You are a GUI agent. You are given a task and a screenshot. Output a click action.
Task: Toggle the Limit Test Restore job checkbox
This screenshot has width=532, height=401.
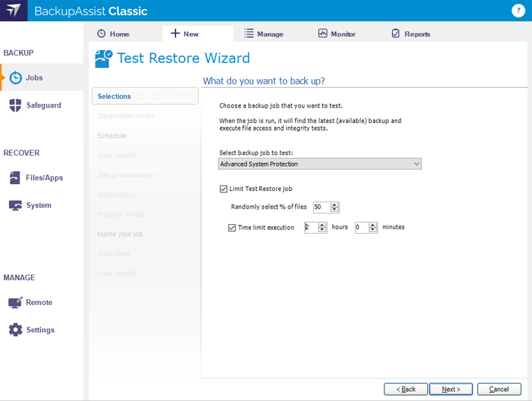[223, 189]
